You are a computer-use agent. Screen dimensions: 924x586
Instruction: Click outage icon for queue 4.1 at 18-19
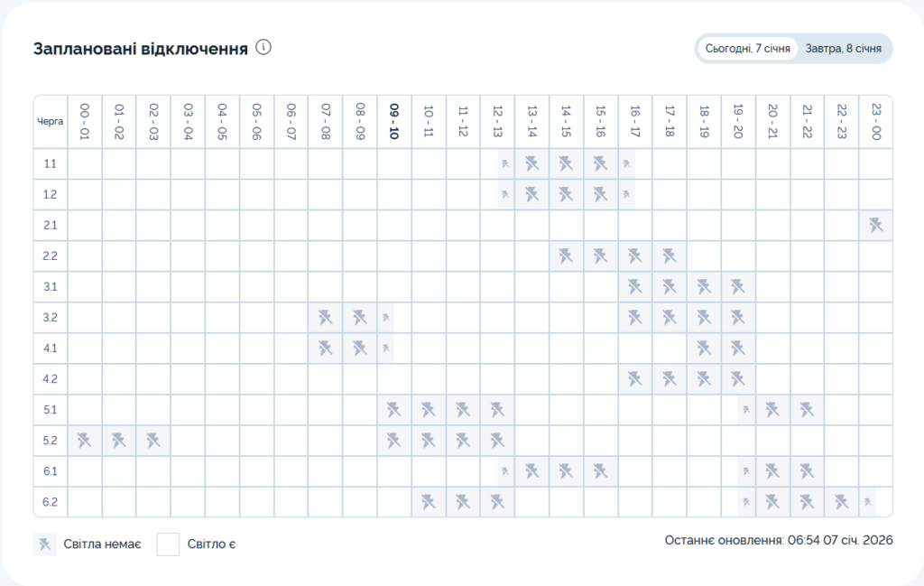point(704,349)
